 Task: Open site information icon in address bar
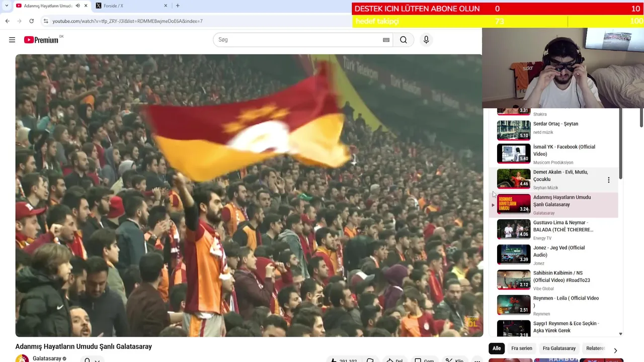tap(46, 21)
